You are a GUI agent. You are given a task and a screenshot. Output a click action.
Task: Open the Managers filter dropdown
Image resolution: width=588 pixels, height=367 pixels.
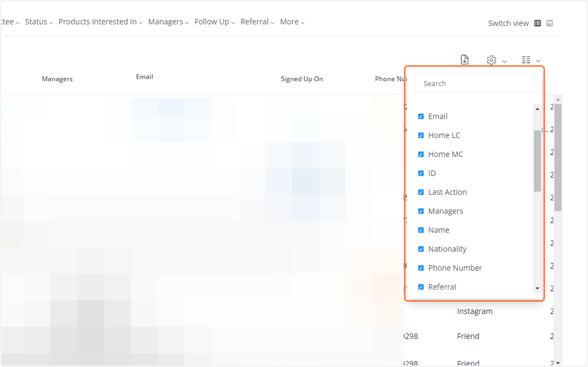pos(169,22)
